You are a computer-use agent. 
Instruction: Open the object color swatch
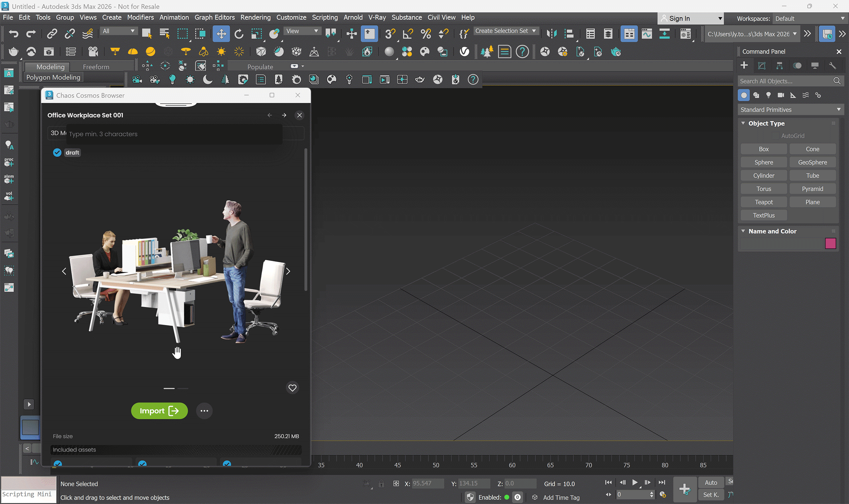830,244
